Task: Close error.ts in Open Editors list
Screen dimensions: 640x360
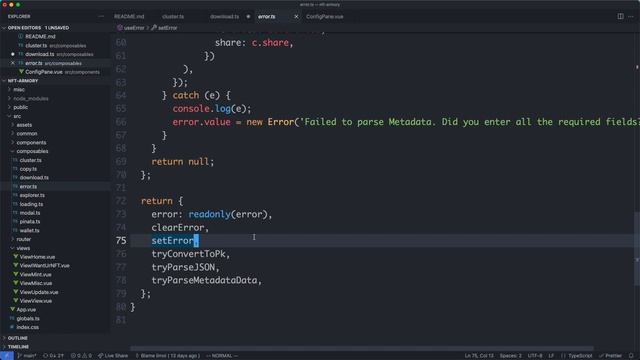Action: click(x=13, y=63)
